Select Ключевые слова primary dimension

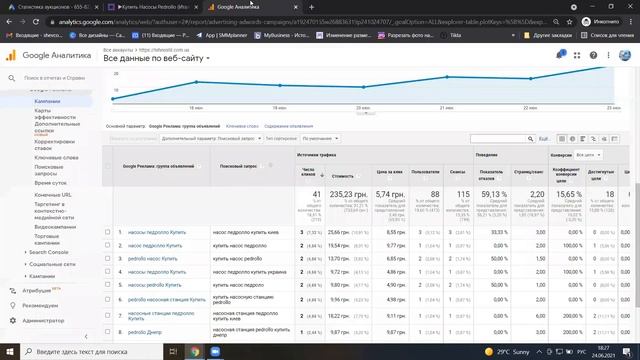coord(242,127)
